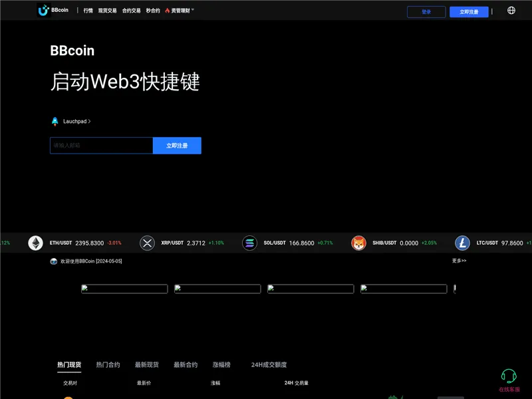Open the second broken banner thumbnail
This screenshot has height=399, width=532.
click(217, 289)
